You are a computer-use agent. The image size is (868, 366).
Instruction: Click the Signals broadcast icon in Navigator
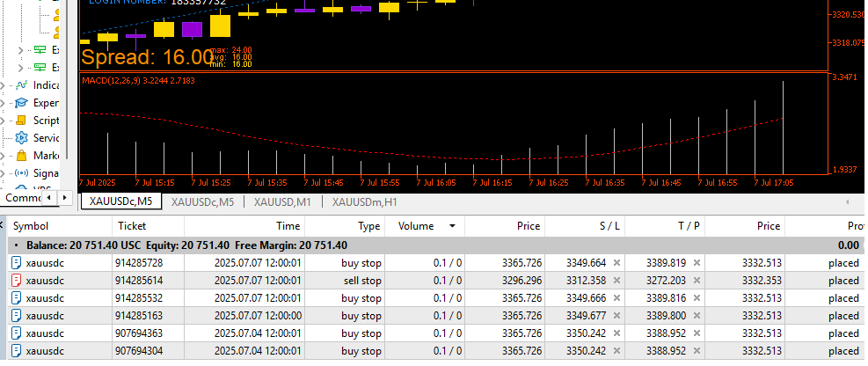(x=22, y=173)
